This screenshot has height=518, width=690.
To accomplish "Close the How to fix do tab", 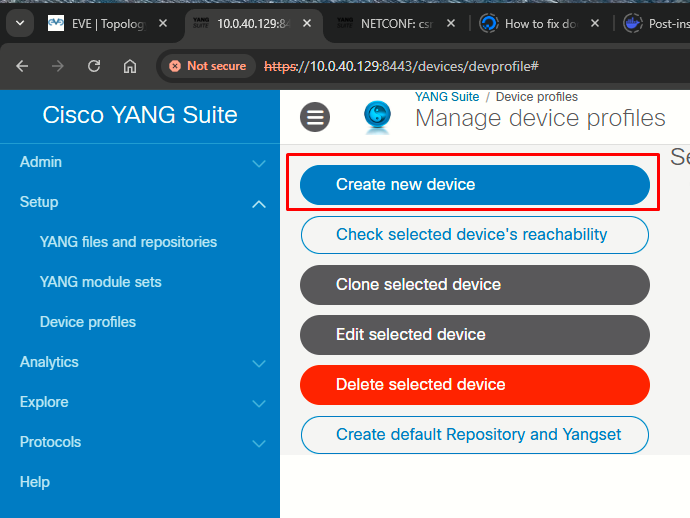I will coord(595,23).
